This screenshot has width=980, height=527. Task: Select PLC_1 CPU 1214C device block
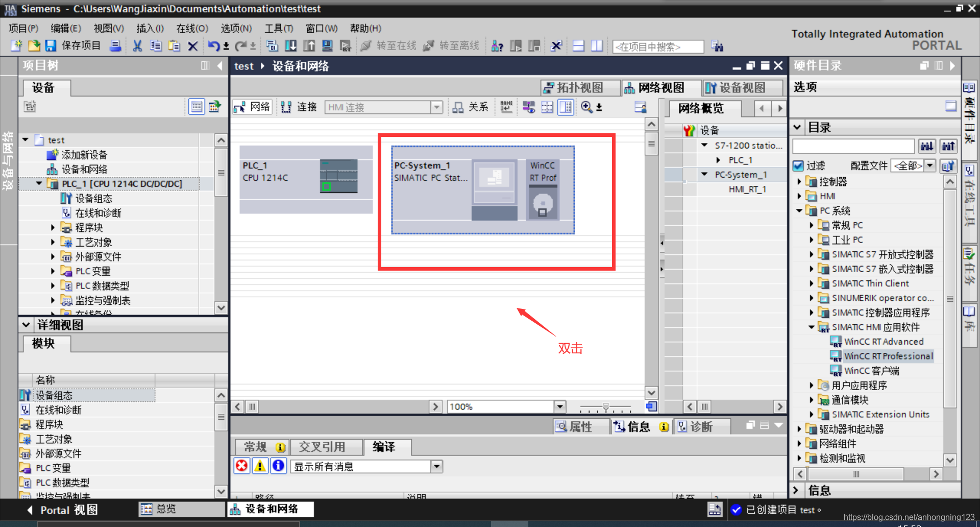(306, 179)
